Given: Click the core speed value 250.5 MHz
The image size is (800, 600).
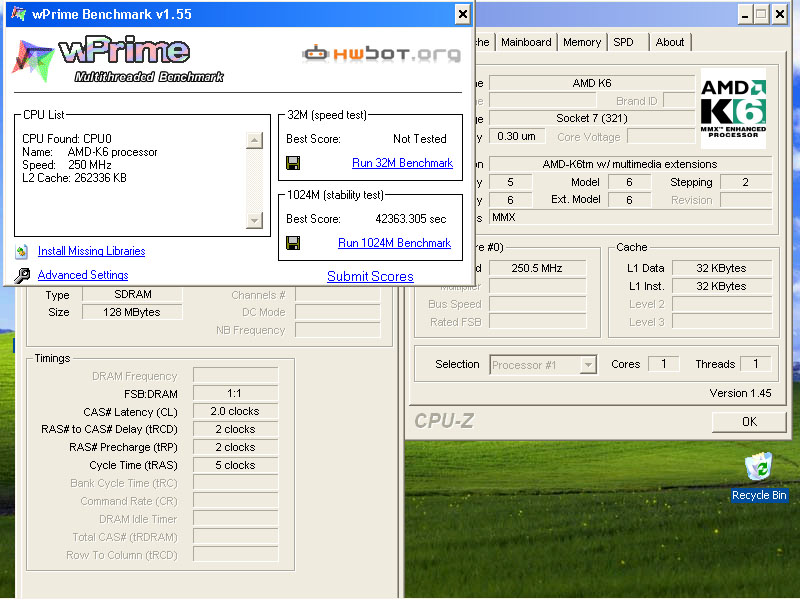Looking at the screenshot, I should (537, 268).
